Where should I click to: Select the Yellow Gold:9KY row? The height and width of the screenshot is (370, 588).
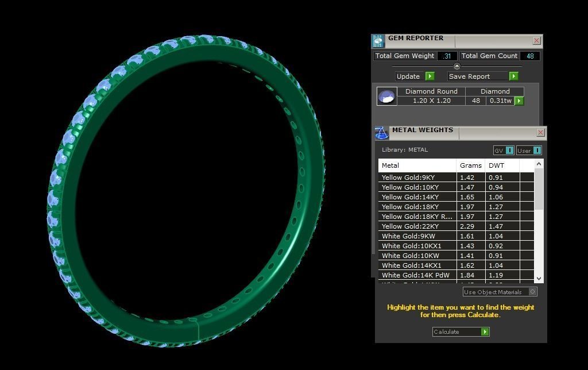456,177
